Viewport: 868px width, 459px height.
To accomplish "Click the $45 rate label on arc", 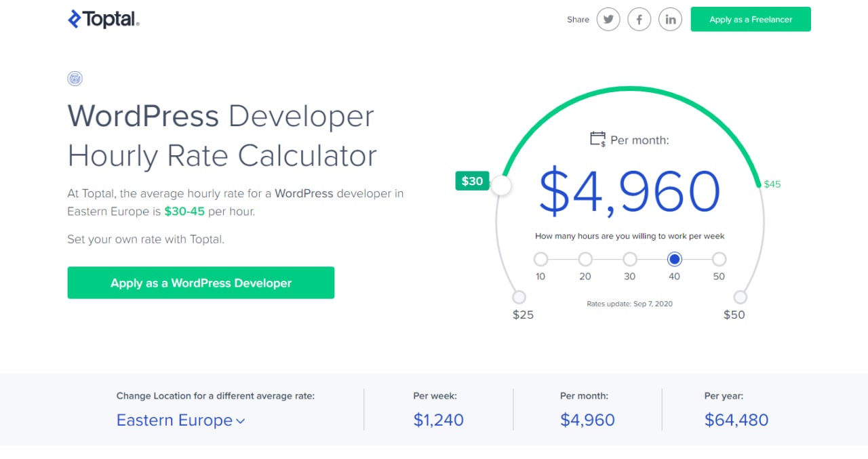I will point(772,184).
